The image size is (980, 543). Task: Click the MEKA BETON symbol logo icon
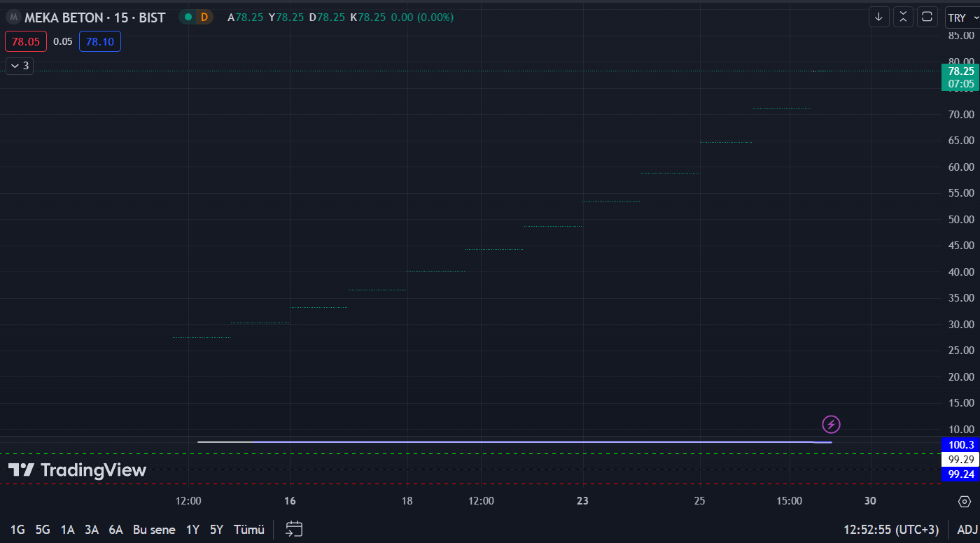[x=13, y=17]
